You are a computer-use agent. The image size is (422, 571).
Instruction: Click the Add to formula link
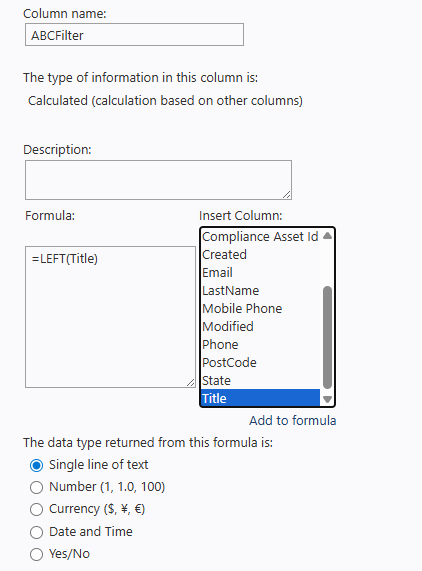pyautogui.click(x=293, y=421)
